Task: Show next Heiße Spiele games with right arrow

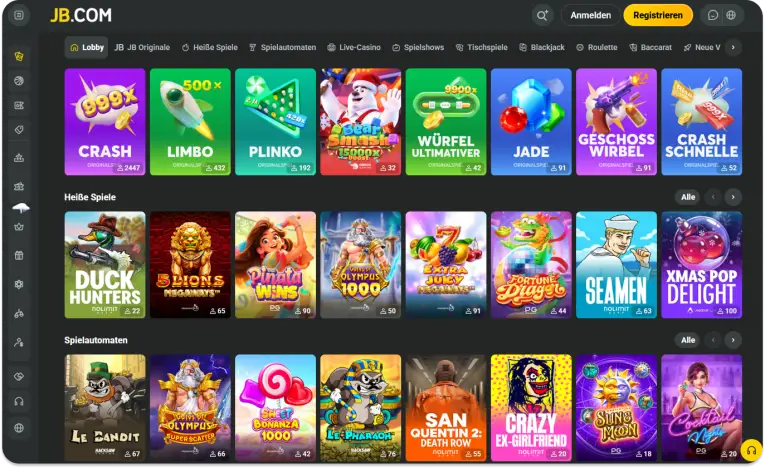Action: (x=733, y=197)
